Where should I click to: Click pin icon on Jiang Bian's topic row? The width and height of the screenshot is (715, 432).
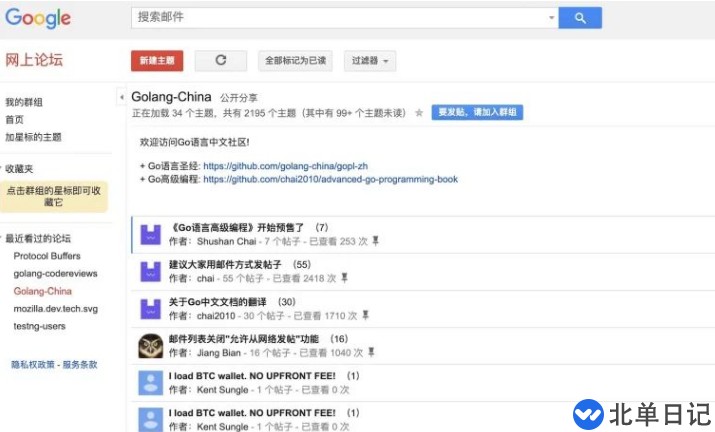[371, 352]
